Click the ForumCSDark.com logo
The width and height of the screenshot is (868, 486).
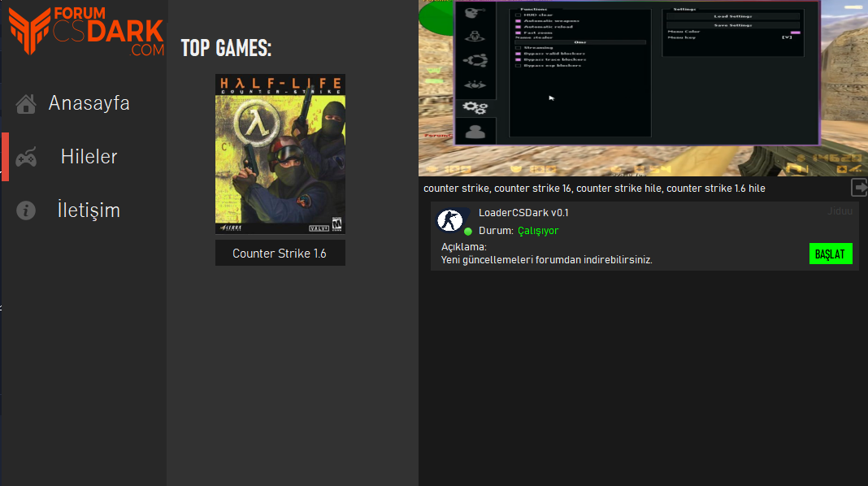(x=86, y=30)
